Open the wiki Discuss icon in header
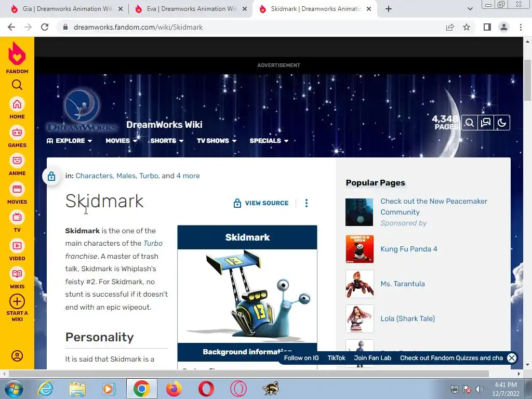The image size is (532, 399). pos(486,123)
